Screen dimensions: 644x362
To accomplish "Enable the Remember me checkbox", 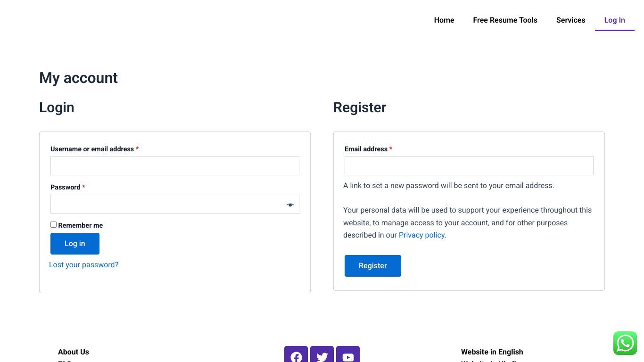I will pyautogui.click(x=53, y=225).
